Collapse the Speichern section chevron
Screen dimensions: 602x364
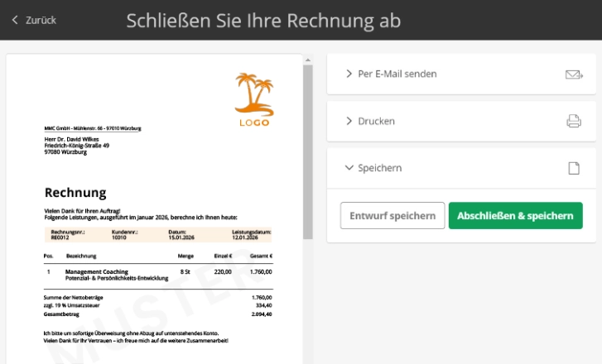[x=349, y=168]
